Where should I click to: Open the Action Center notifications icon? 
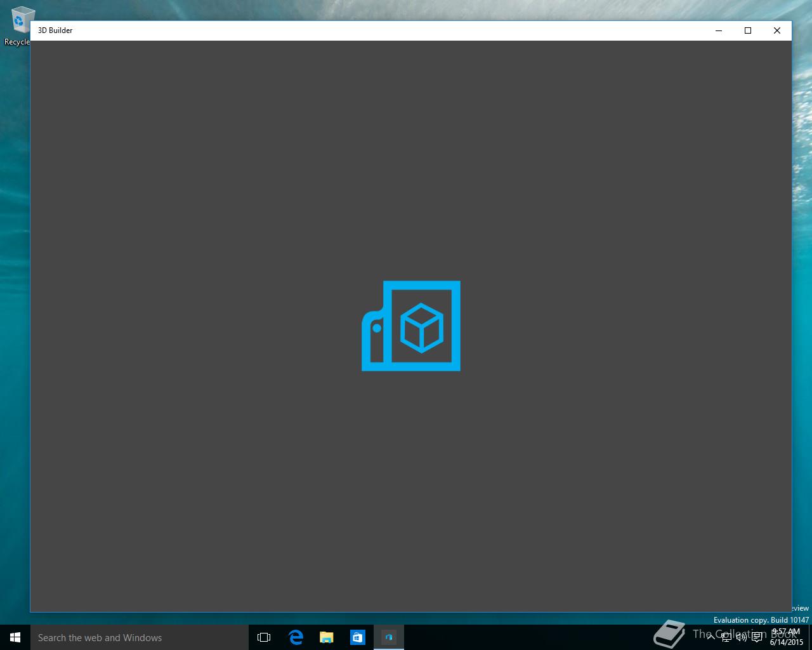(x=756, y=637)
